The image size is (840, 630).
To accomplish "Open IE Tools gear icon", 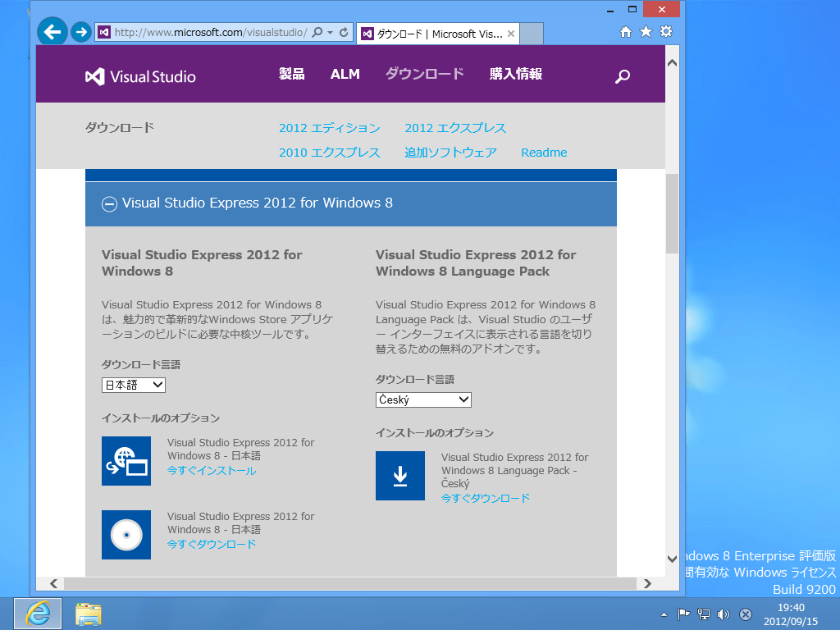I will 666,32.
